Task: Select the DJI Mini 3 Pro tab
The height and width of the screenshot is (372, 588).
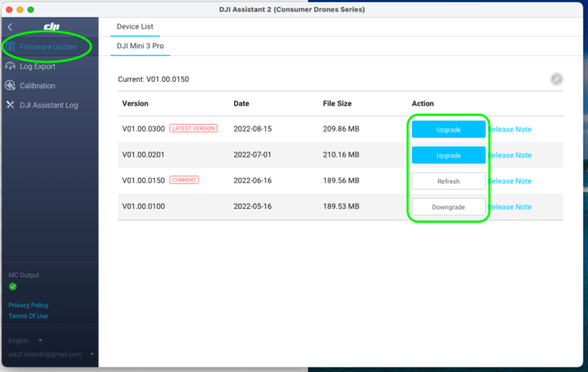Action: click(x=140, y=46)
